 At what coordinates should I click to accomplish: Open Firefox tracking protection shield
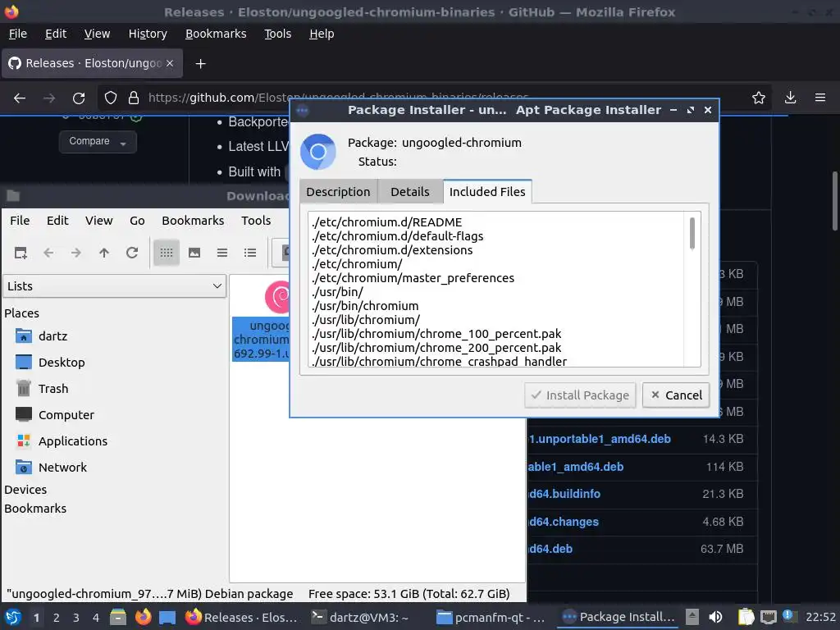coord(111,98)
